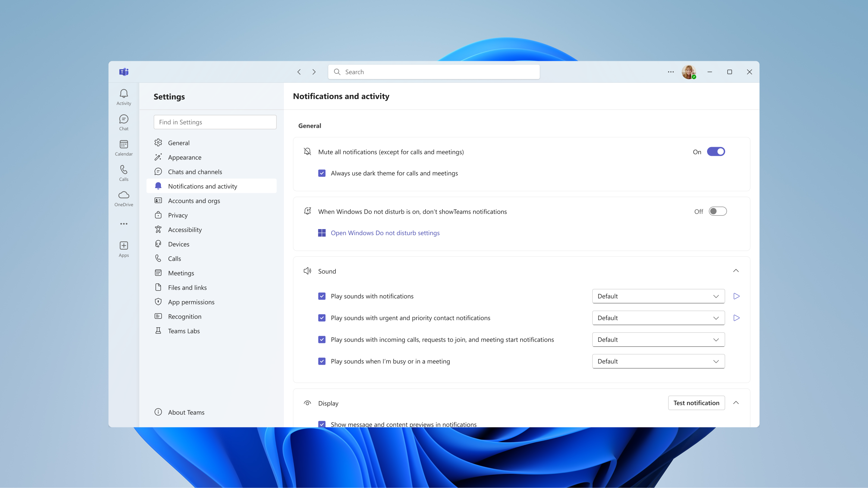Open Windows Do not disturb settings
Image resolution: width=868 pixels, height=488 pixels.
(385, 232)
